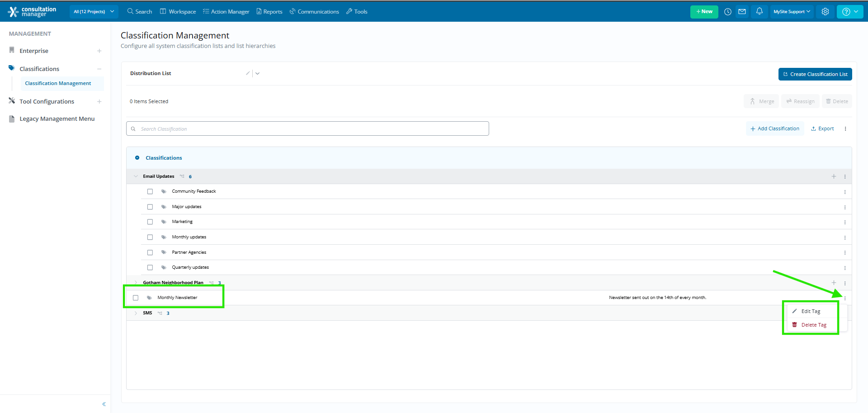Image resolution: width=868 pixels, height=413 pixels.
Task: Open the Distribution List dropdown arrow
Action: [258, 74]
